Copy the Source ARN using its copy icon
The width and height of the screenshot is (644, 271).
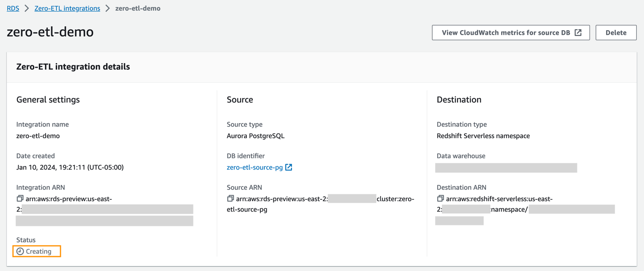pos(230,198)
